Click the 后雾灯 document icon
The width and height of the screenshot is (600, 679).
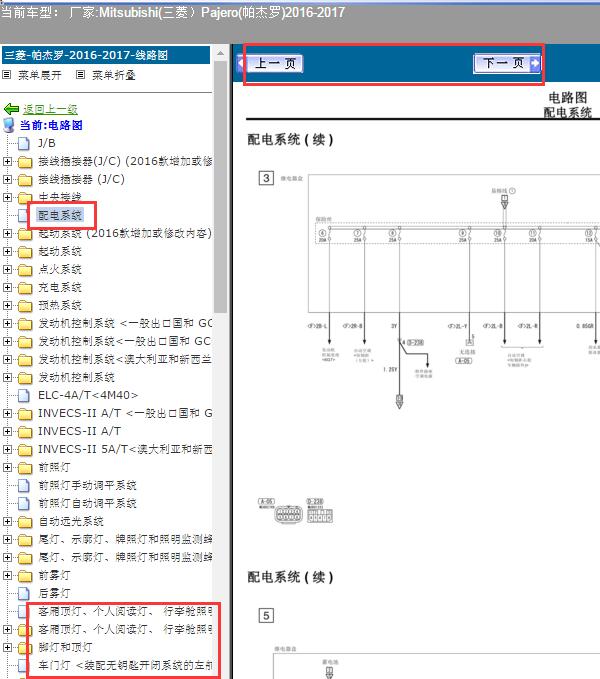24,593
